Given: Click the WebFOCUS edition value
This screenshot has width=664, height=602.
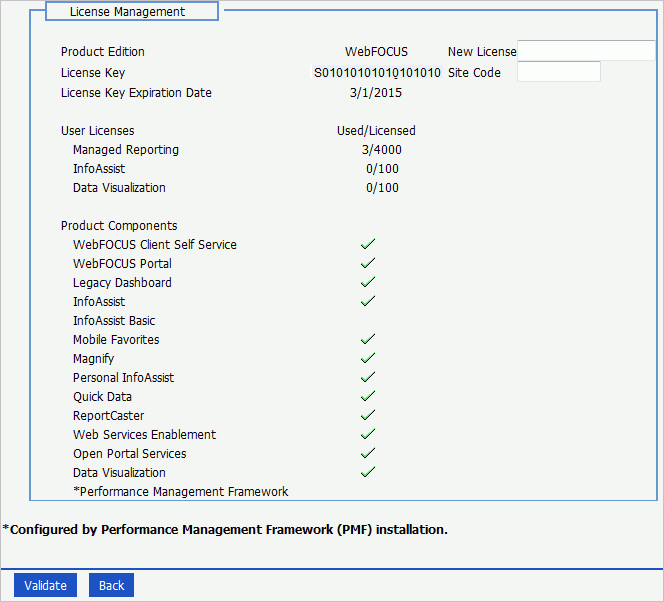Looking at the screenshot, I should click(376, 52).
